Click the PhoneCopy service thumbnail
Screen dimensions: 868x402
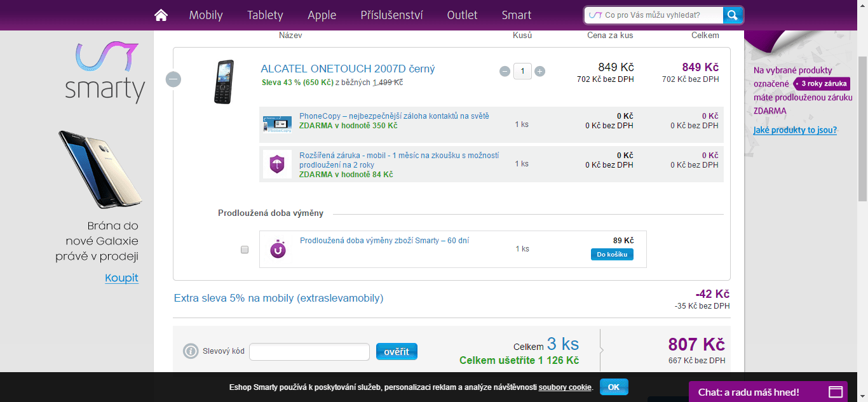(x=277, y=124)
